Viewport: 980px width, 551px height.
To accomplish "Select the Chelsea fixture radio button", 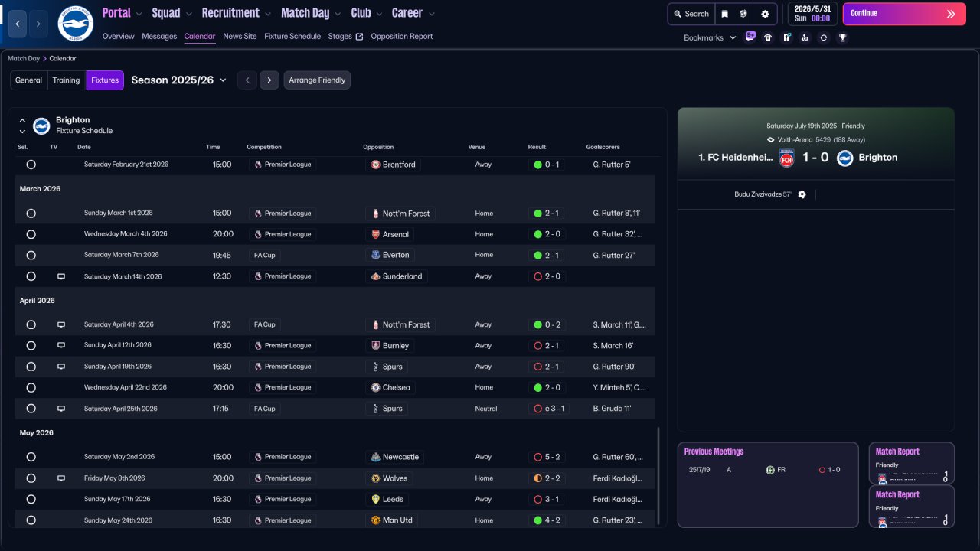I will pyautogui.click(x=31, y=388).
